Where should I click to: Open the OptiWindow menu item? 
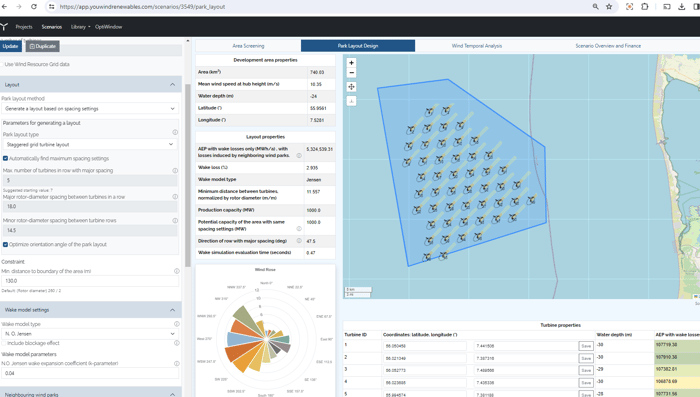point(108,27)
